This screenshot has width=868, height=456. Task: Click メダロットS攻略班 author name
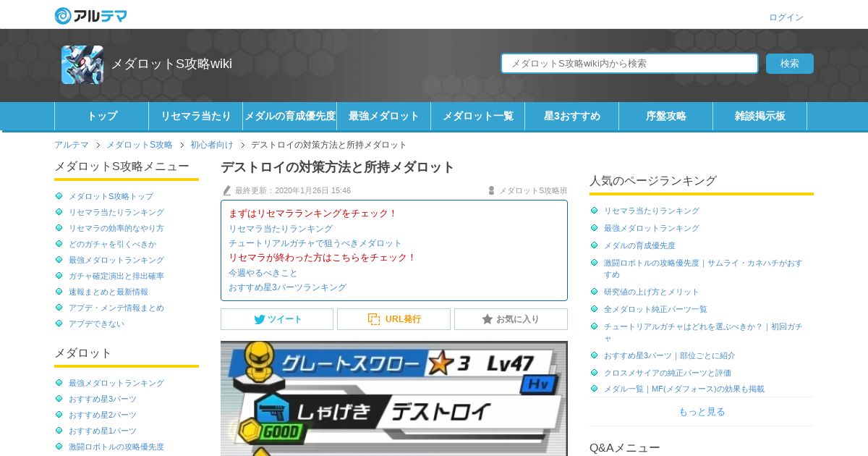(533, 190)
